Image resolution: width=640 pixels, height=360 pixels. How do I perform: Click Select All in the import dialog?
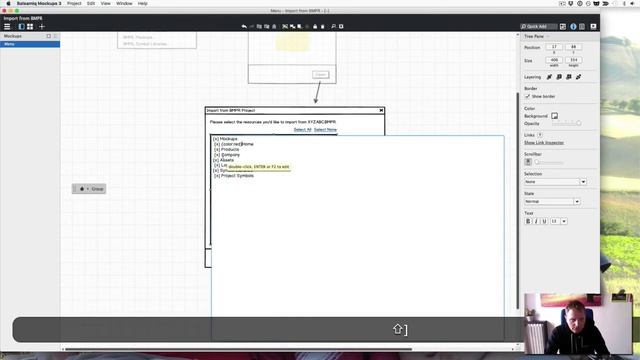[302, 130]
